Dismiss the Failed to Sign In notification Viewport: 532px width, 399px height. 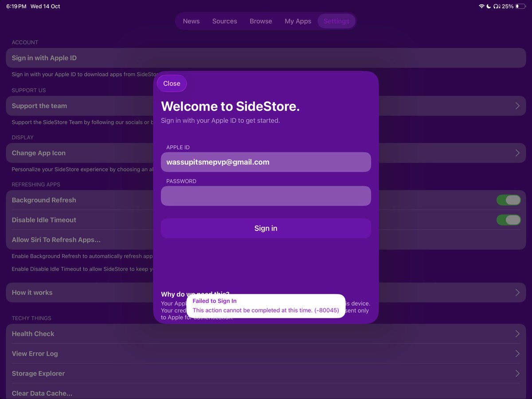pyautogui.click(x=266, y=306)
